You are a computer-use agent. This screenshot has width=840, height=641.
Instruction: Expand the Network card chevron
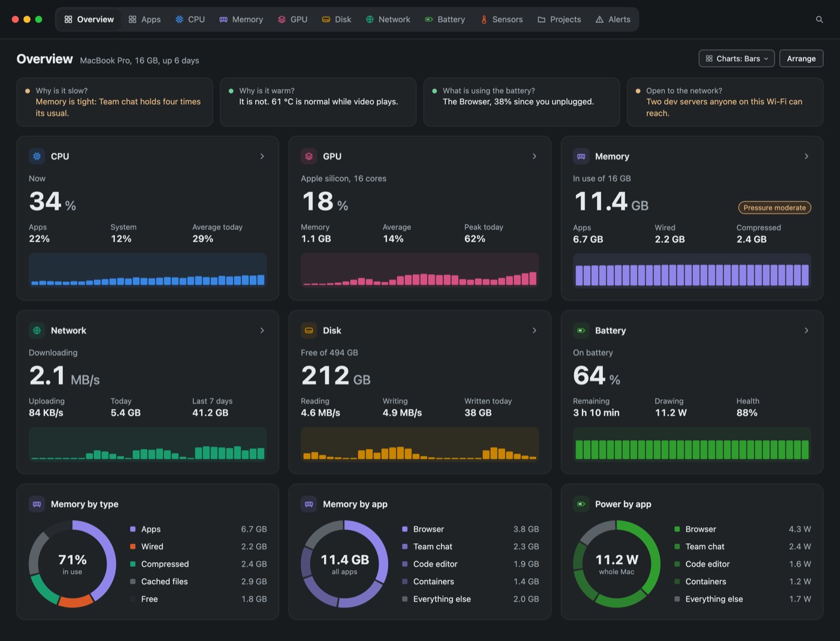[x=262, y=330]
